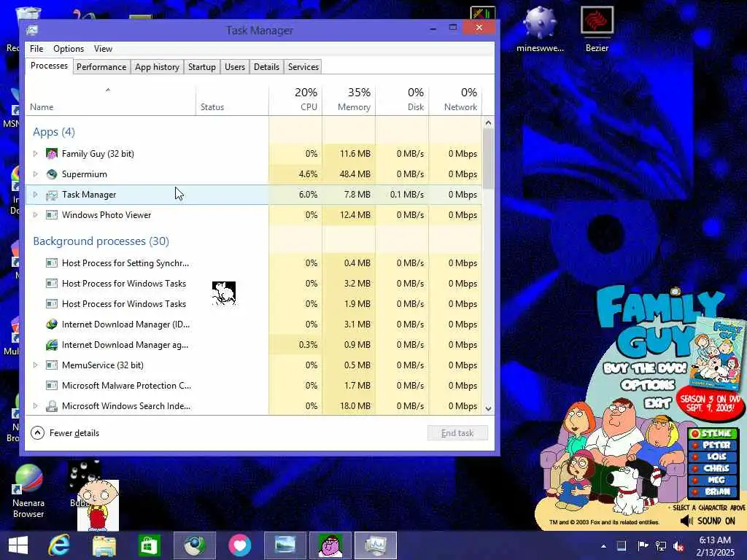This screenshot has height=560, width=747.
Task: Open the File menu
Action: tap(36, 49)
